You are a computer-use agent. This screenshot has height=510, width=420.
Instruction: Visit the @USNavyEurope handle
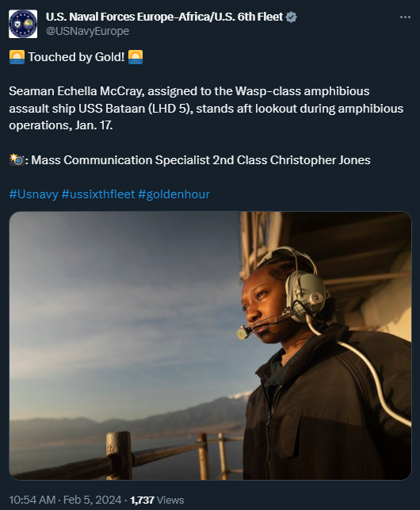click(x=87, y=31)
